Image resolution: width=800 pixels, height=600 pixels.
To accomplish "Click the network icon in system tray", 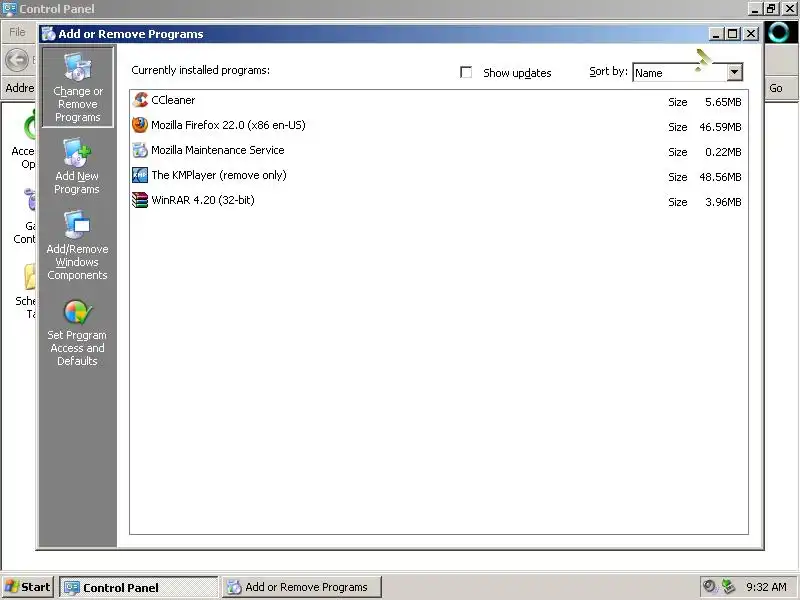I will [728, 586].
